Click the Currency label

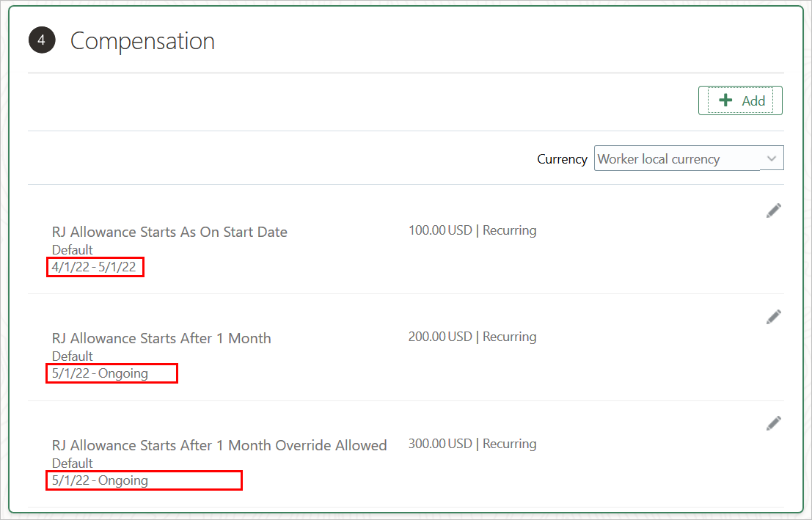pos(562,159)
